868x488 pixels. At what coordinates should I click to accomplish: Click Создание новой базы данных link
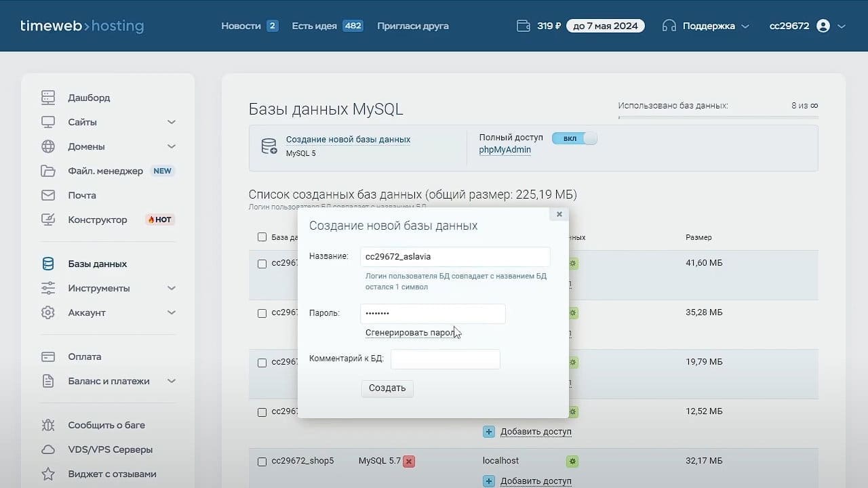(348, 140)
